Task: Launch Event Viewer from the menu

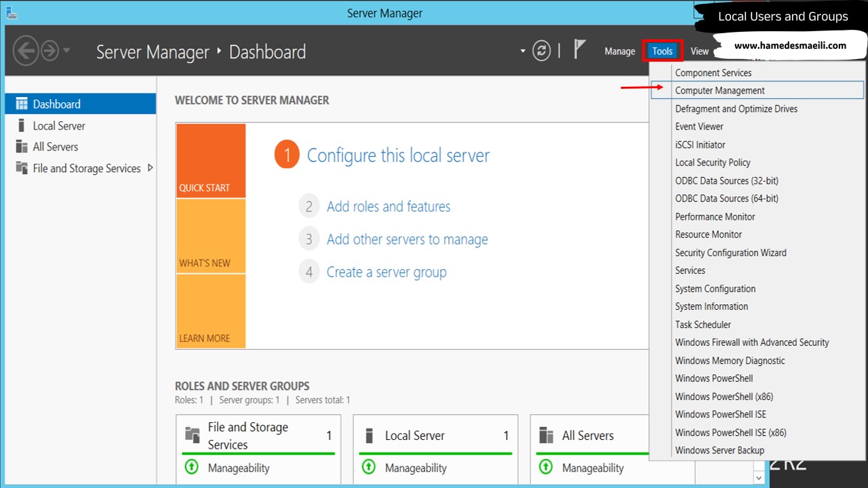Action: (757, 127)
